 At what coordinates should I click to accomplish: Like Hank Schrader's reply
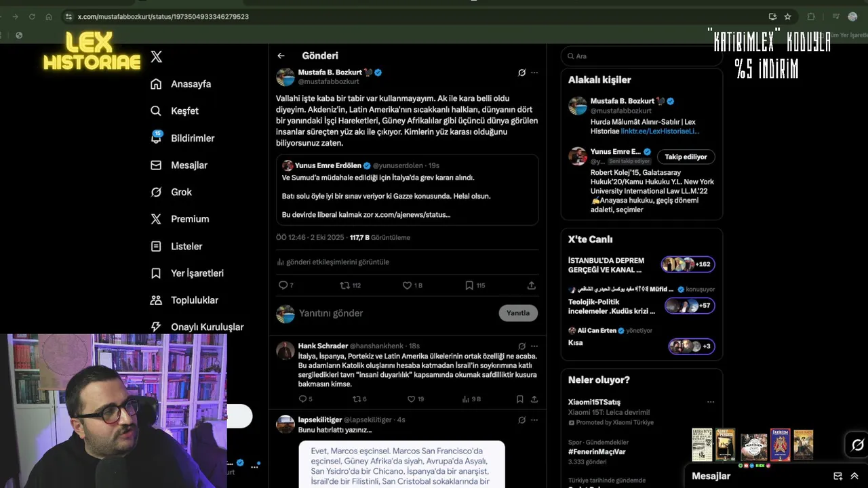click(415, 399)
